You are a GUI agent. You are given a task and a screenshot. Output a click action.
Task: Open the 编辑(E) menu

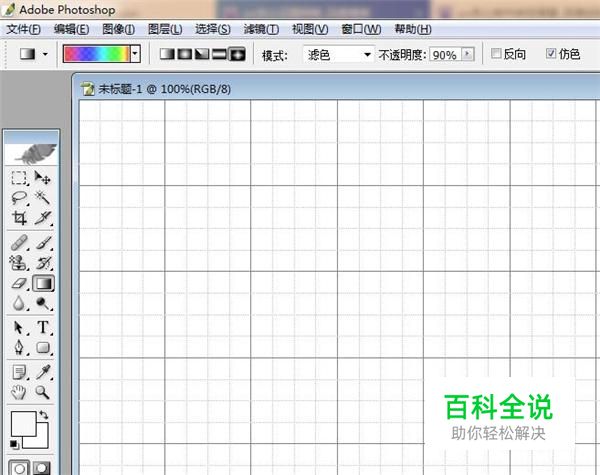coord(72,29)
